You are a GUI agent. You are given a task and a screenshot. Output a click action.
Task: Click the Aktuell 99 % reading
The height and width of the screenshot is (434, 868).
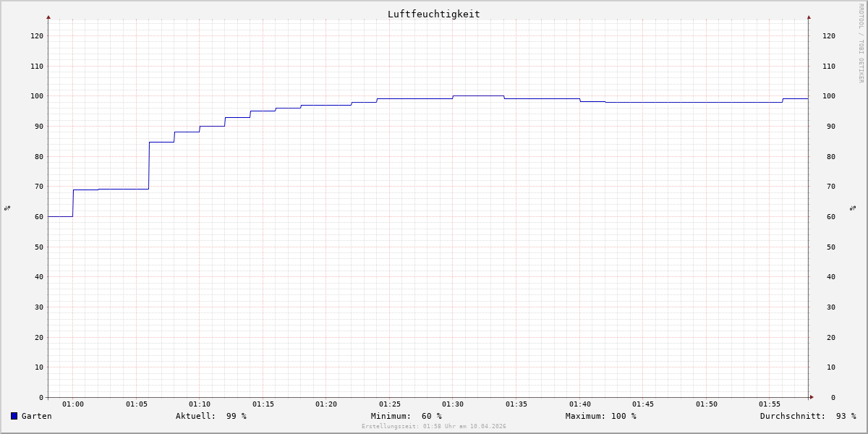210,416
